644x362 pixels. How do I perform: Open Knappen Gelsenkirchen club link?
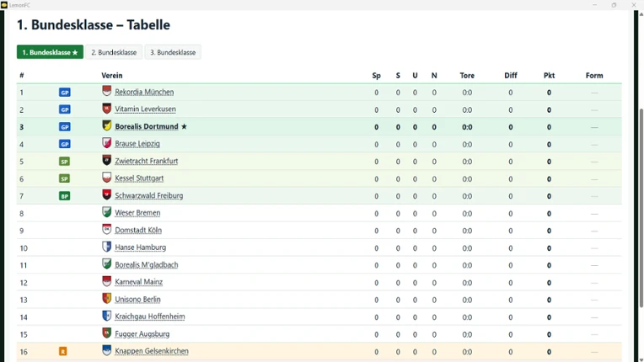[152, 351]
